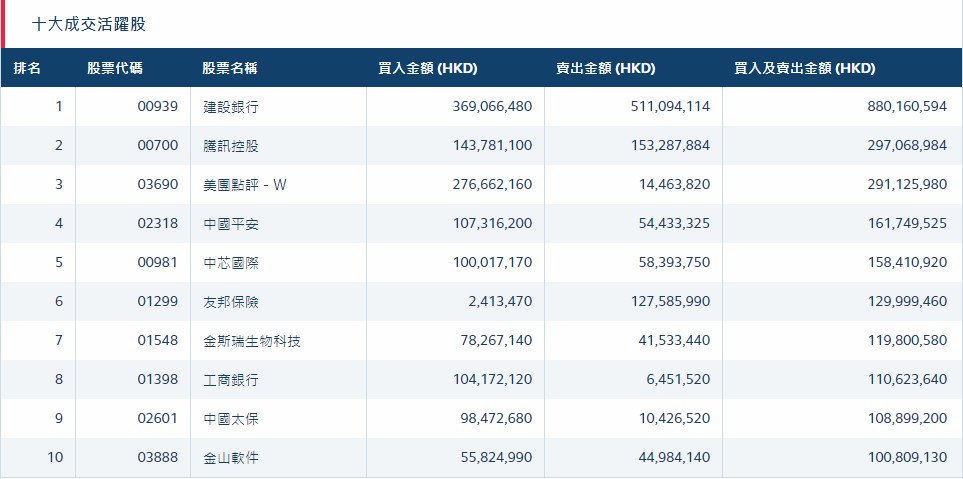Select stock code 01398
The image size is (963, 479).
(x=158, y=380)
